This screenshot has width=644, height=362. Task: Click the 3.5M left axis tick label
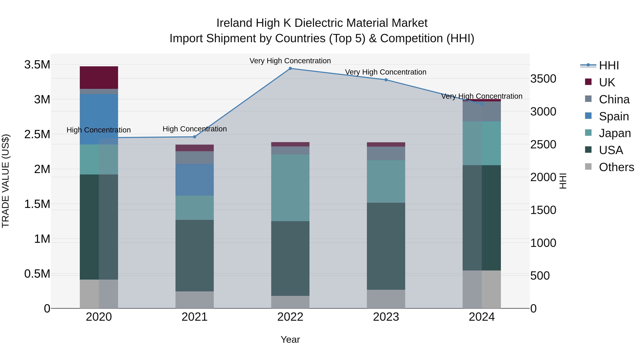[x=37, y=65]
